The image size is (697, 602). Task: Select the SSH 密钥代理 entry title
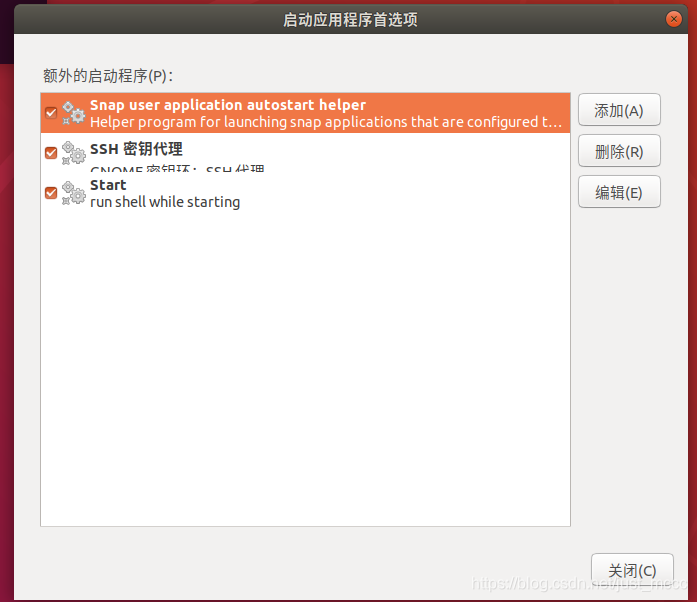click(136, 149)
